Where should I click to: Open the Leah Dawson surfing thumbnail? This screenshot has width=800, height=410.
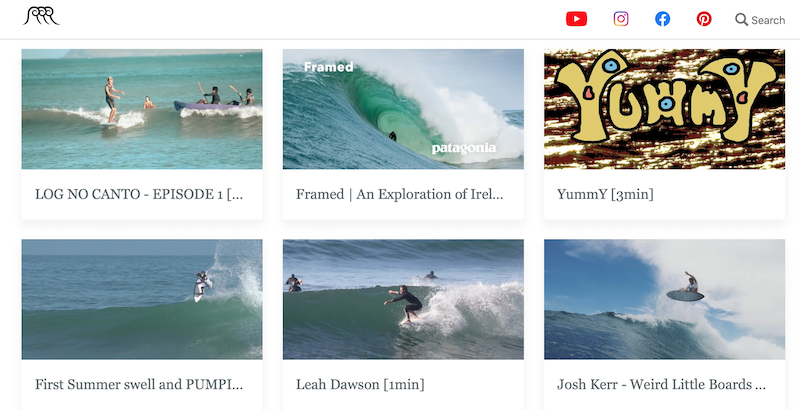click(x=403, y=299)
